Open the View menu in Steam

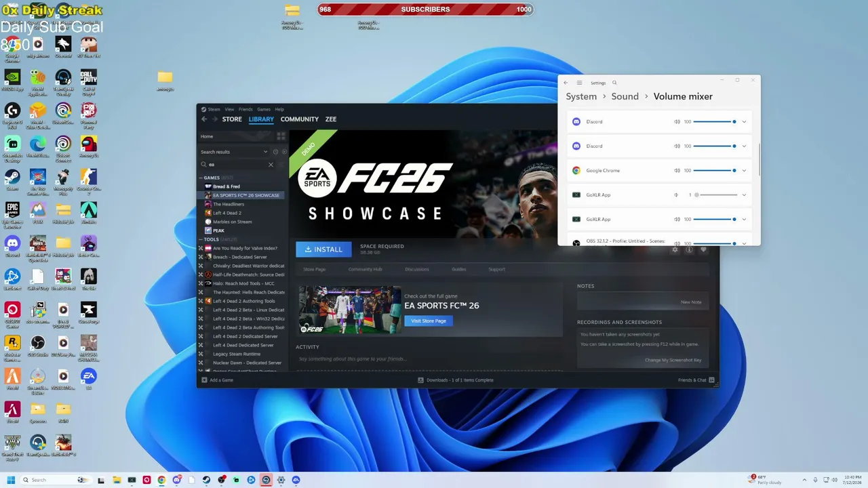(x=229, y=109)
